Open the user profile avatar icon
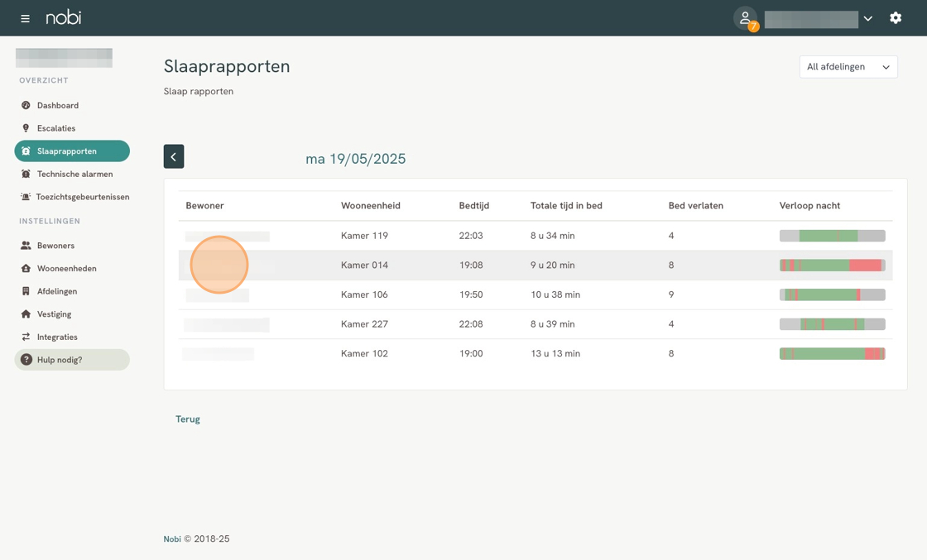The height and width of the screenshot is (560, 927). 745,18
